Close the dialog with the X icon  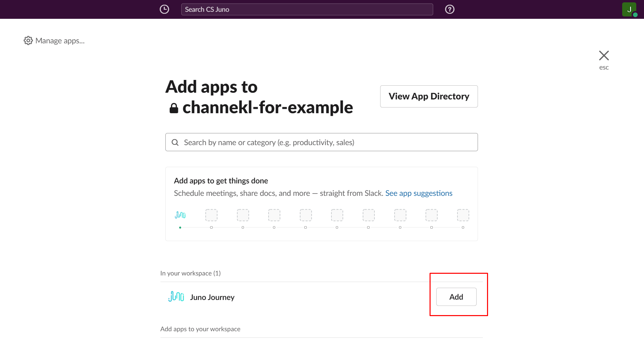tap(604, 55)
